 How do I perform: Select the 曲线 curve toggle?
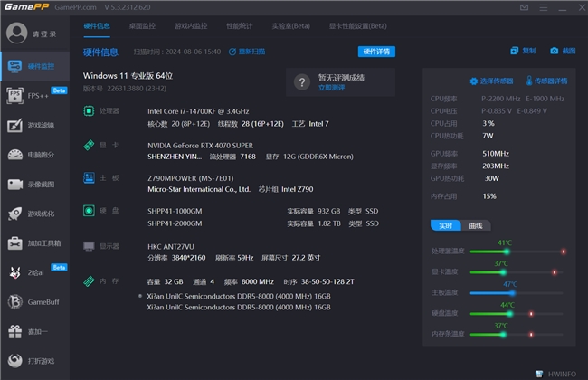(476, 225)
